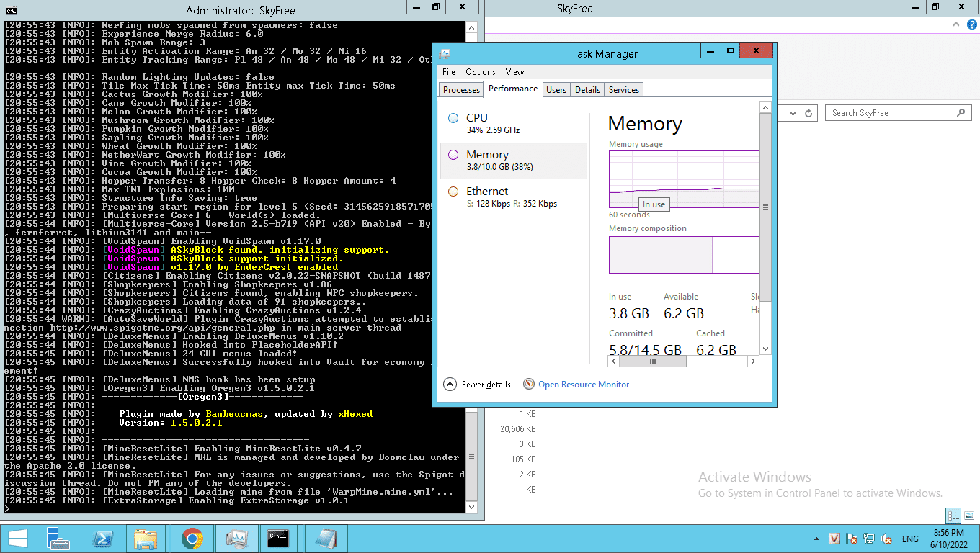Switch Explorer to details list view
Screen dimensions: 980x553
pos(954,516)
